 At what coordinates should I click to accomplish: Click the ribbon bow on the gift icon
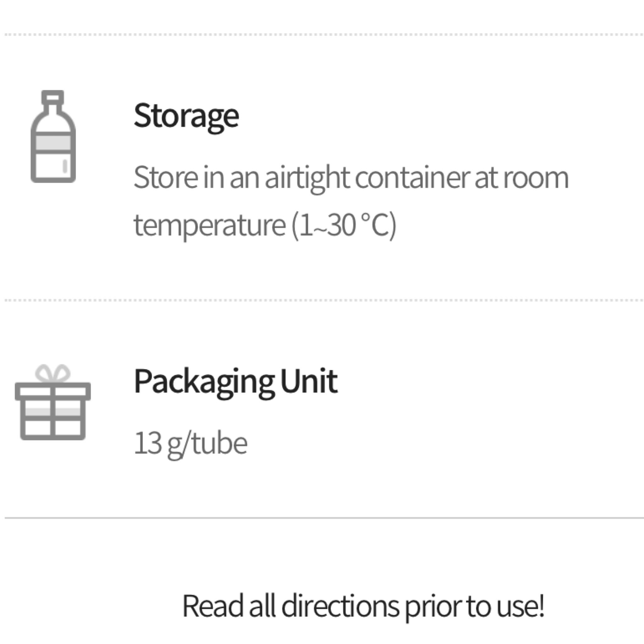(53, 373)
